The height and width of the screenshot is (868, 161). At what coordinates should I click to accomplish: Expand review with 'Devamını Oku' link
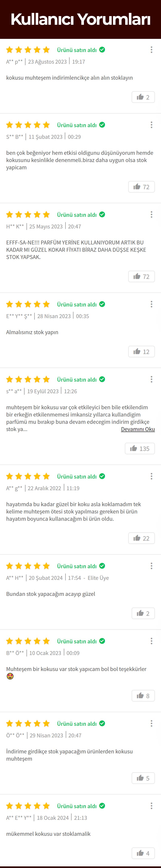point(138,429)
